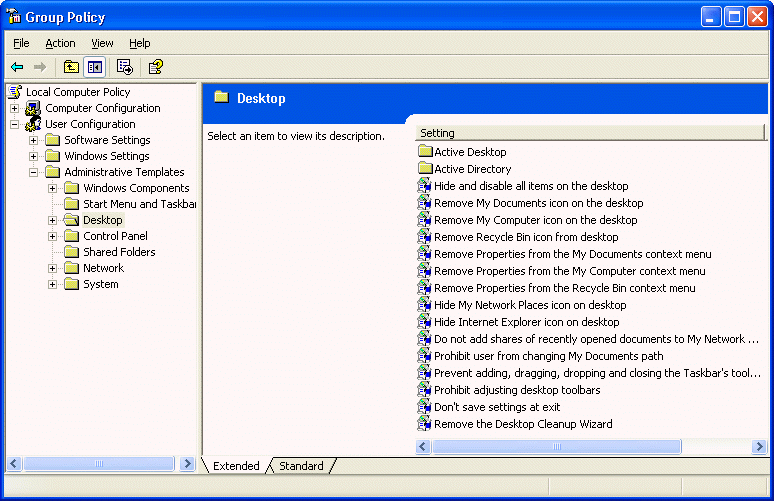774x501 pixels.
Task: Click the Windows Components folder icon
Action: point(72,188)
